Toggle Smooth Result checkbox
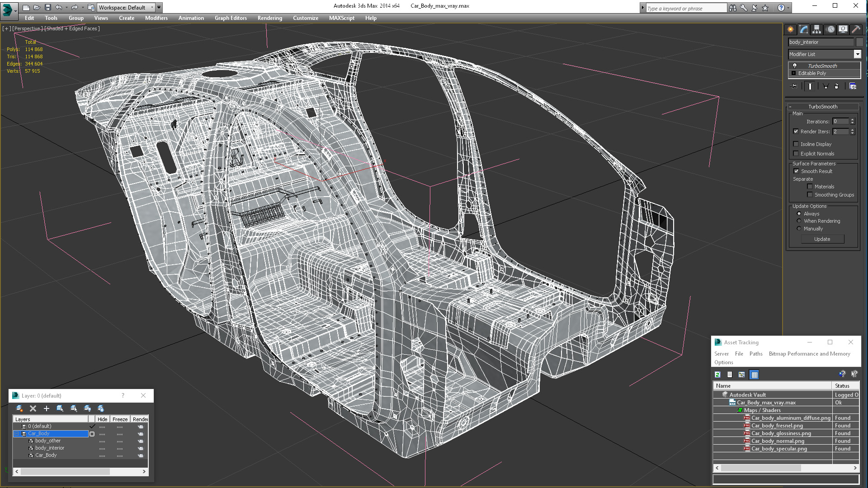The image size is (868, 488). (x=796, y=171)
